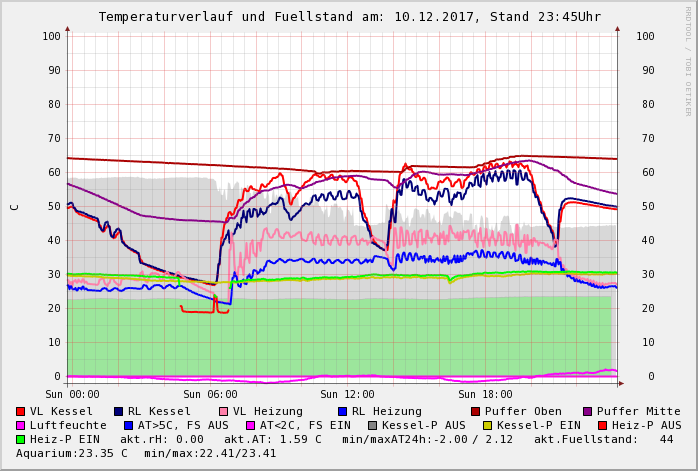This screenshot has width=698, height=471.
Task: Click the Aquarium temperature reading text
Action: click(x=72, y=453)
